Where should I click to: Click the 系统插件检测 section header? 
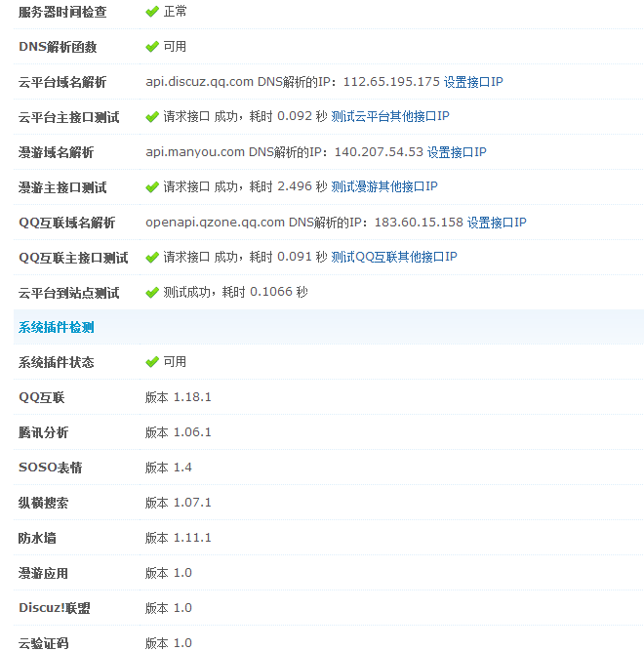tap(57, 328)
